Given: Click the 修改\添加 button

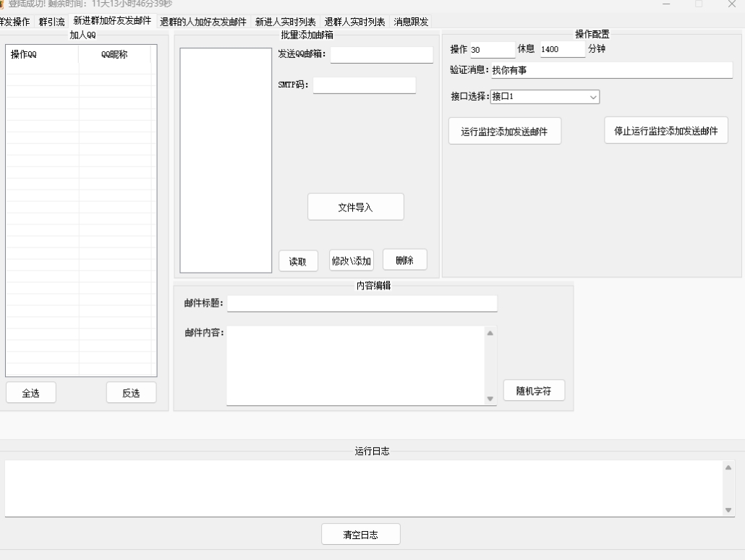Looking at the screenshot, I should coord(352,260).
